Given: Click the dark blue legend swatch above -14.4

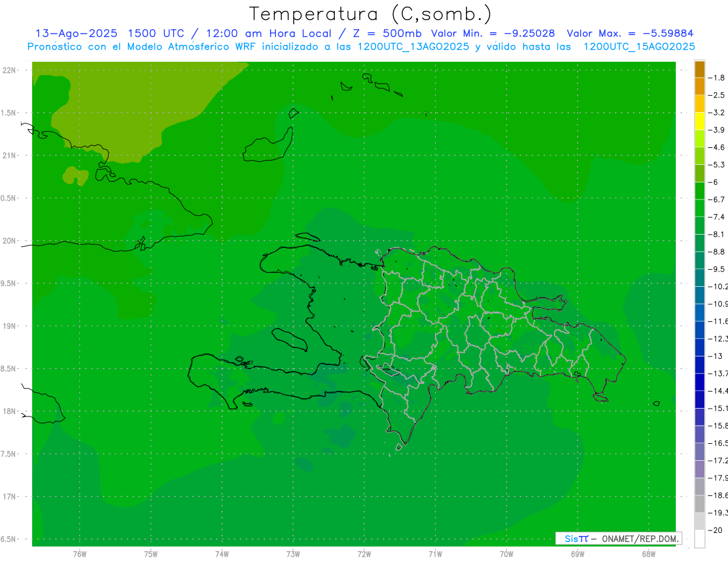Looking at the screenshot, I should click(x=699, y=382).
